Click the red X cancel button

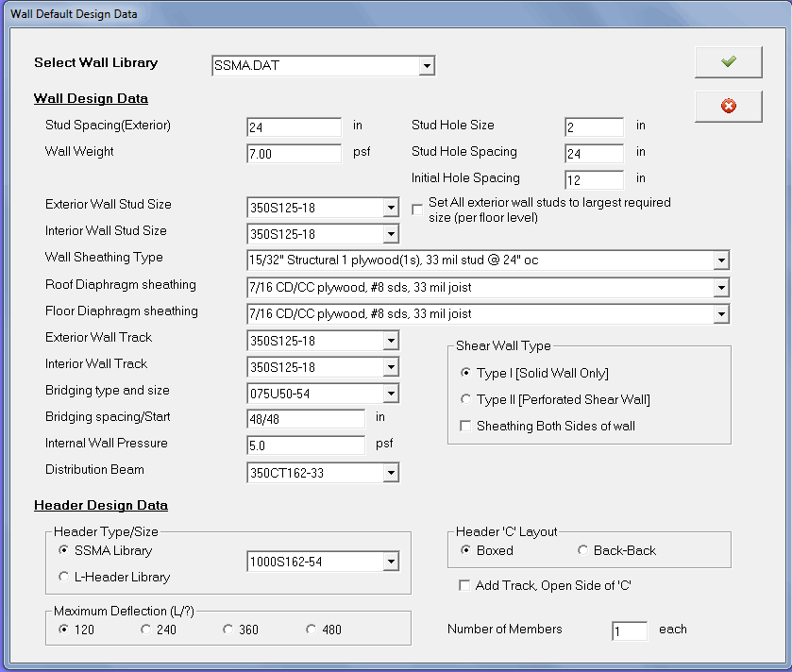(x=728, y=107)
